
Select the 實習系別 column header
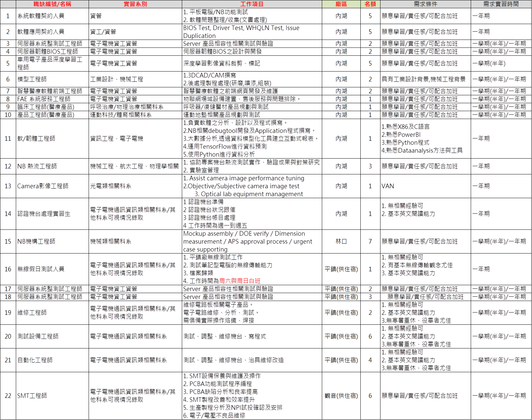click(x=135, y=4)
